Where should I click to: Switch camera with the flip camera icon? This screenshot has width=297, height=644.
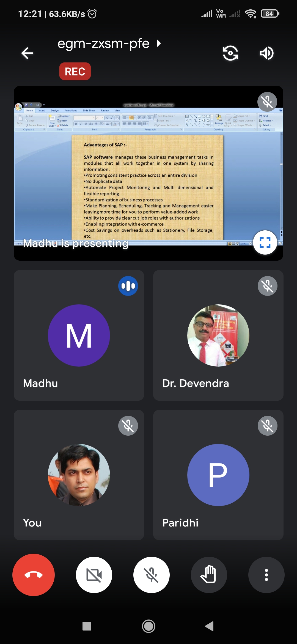click(230, 53)
